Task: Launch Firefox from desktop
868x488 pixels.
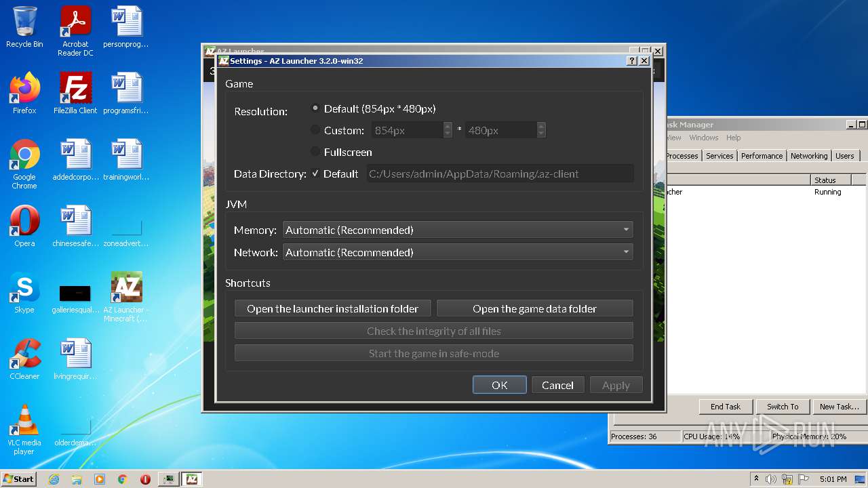Action: 24,94
